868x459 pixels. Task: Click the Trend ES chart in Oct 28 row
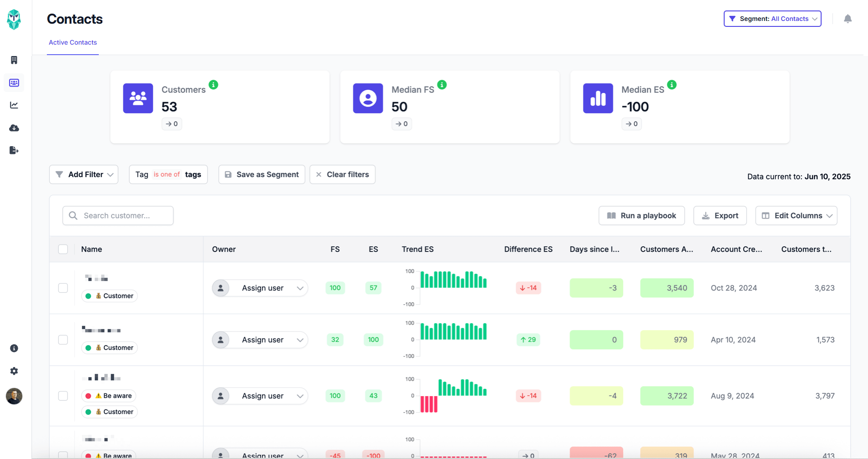446,288
